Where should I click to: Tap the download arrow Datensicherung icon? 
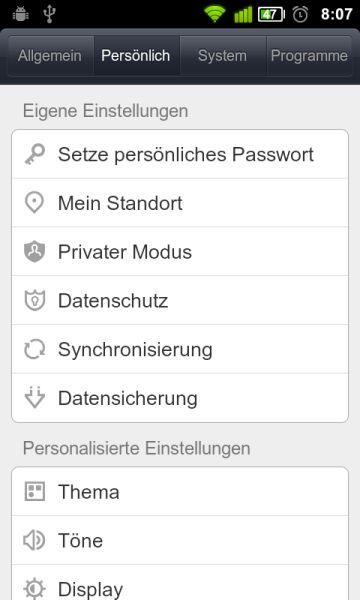[34, 397]
